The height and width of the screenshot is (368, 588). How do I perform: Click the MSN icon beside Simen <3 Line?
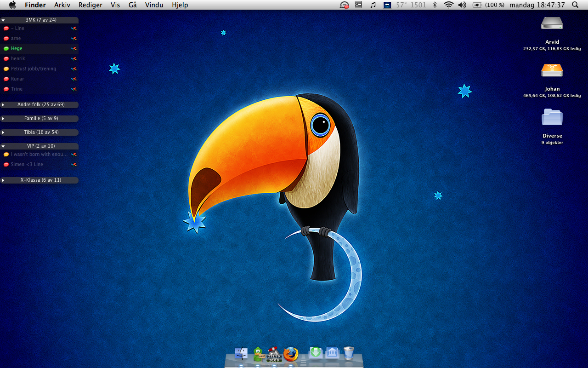(x=73, y=164)
